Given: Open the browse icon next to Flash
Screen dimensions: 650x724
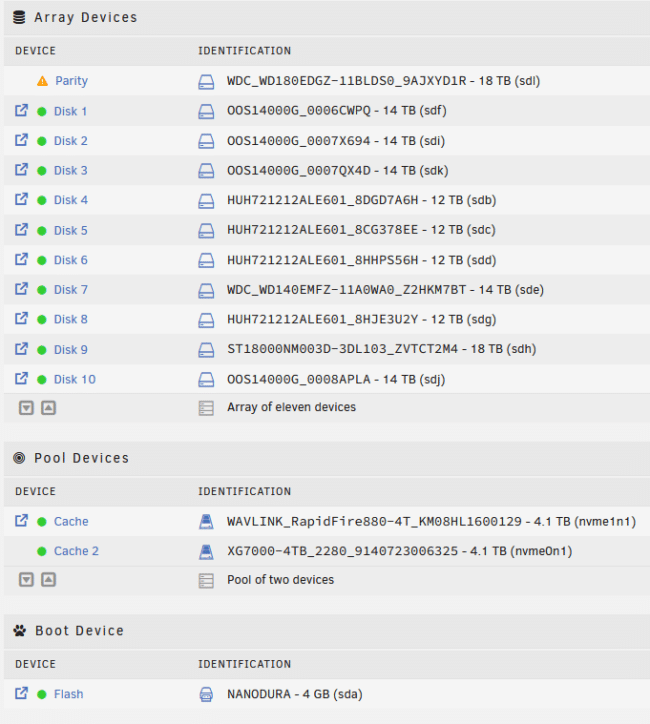Looking at the screenshot, I should [x=21, y=694].
